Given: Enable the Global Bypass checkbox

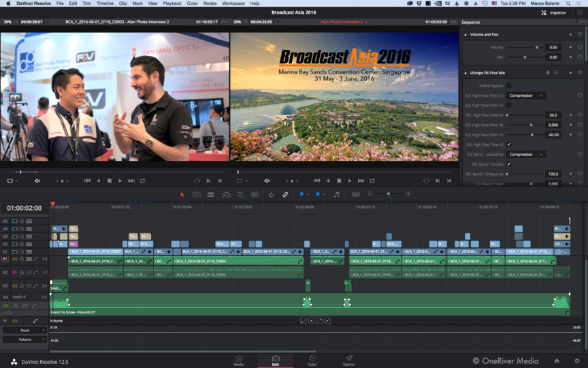Looking at the screenshot, I should pos(509,86).
